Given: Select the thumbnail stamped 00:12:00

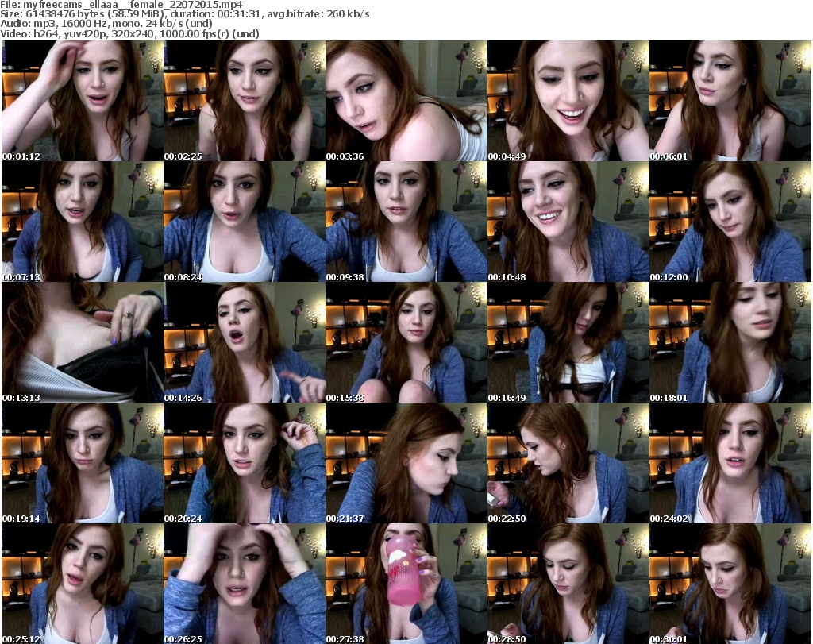Looking at the screenshot, I should (730, 222).
